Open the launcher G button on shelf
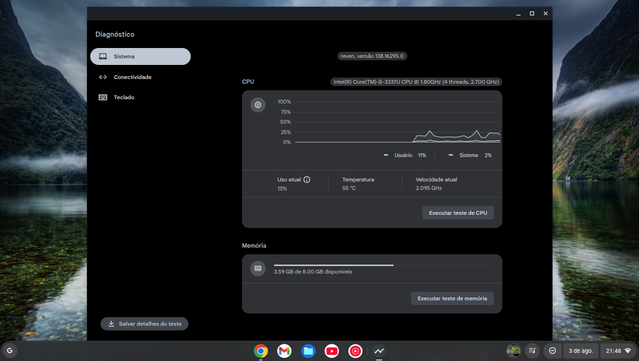The width and height of the screenshot is (639, 361). click(9, 350)
